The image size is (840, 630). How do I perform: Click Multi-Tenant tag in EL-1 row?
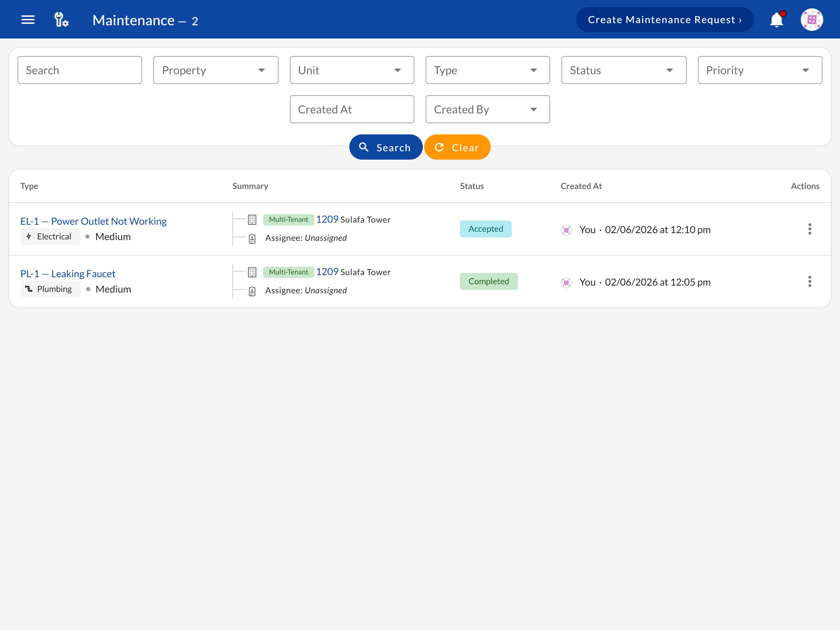pyautogui.click(x=288, y=219)
